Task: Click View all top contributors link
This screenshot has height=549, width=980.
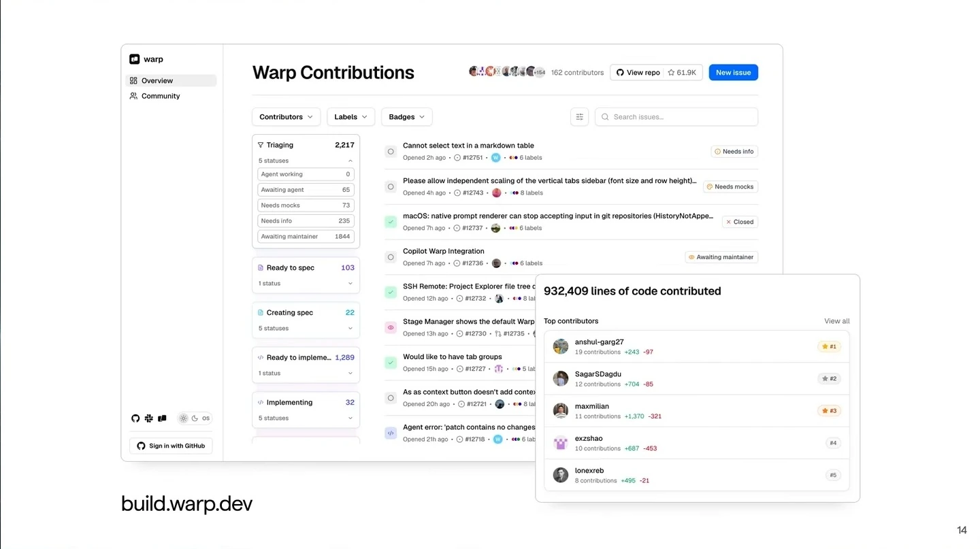Action: click(x=837, y=321)
